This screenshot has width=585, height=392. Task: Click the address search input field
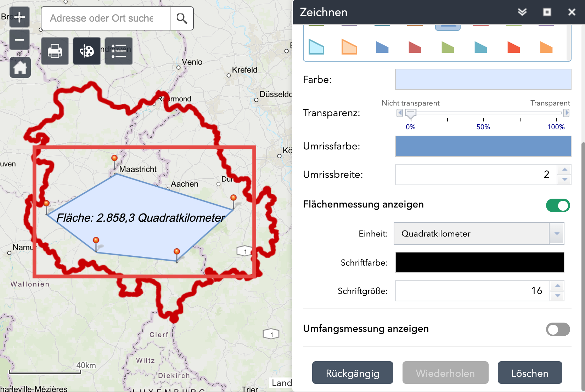106,18
